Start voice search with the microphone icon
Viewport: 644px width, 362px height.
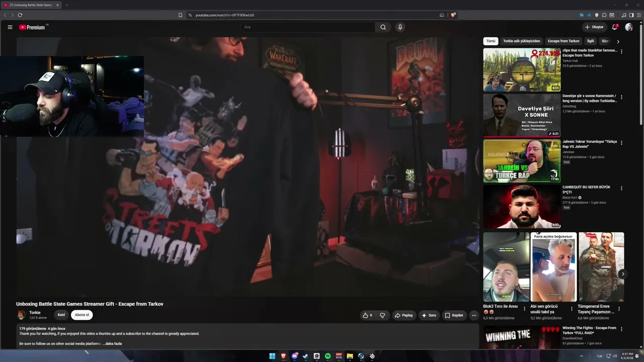point(400,27)
